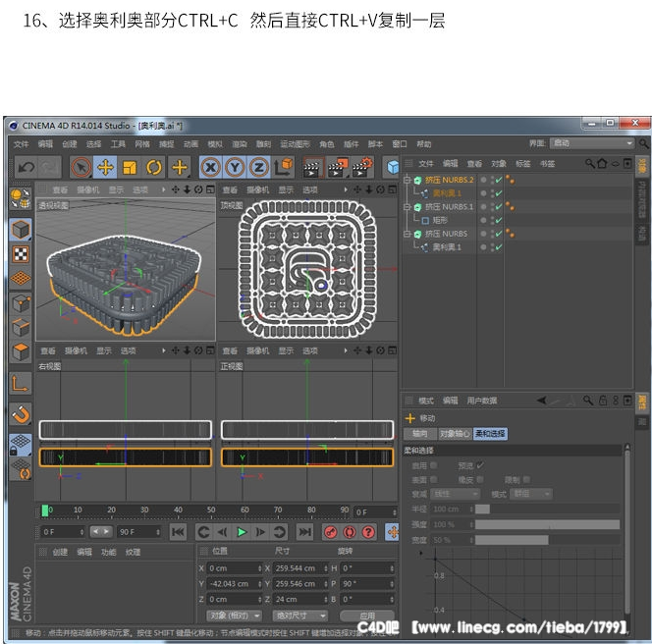Toggle the 启用 checkbox under soft selection
The image size is (652, 644).
click(434, 465)
